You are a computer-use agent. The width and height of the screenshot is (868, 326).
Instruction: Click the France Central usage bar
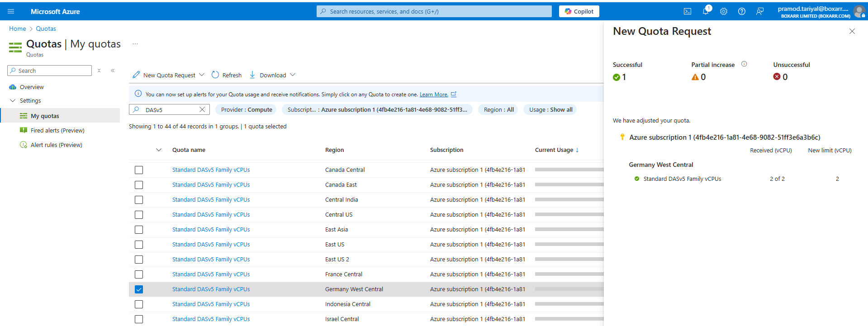click(569, 274)
